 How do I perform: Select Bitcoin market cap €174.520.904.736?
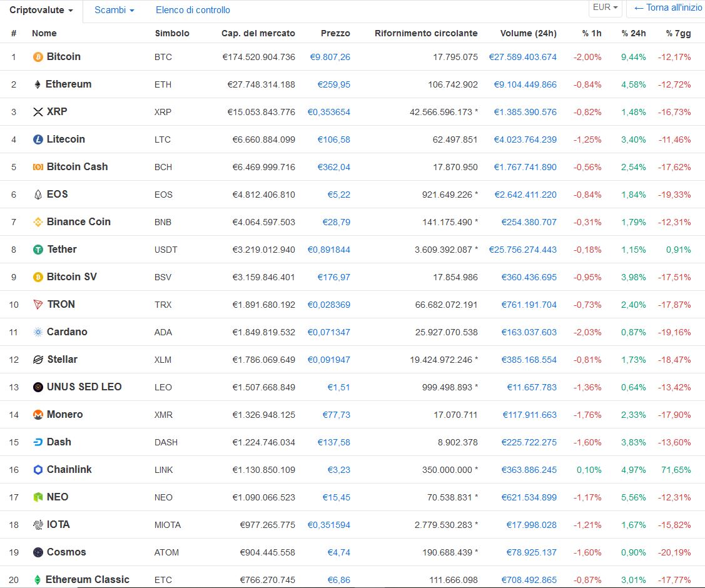coord(258,57)
